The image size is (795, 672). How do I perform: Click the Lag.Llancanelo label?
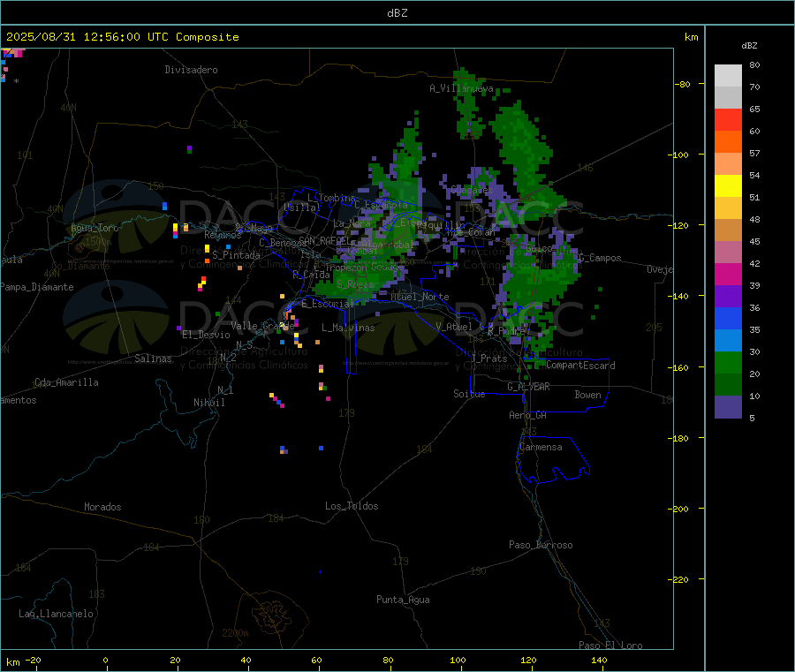coord(56,614)
